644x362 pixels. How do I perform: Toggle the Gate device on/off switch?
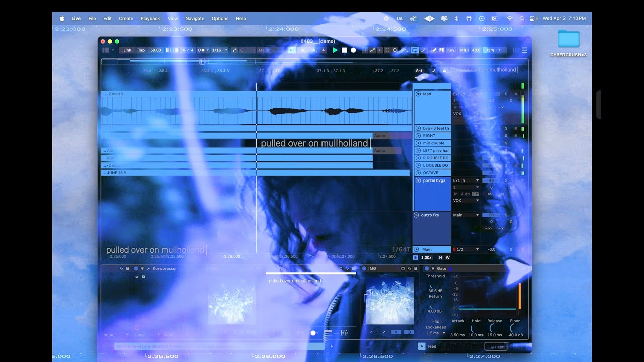(x=427, y=269)
